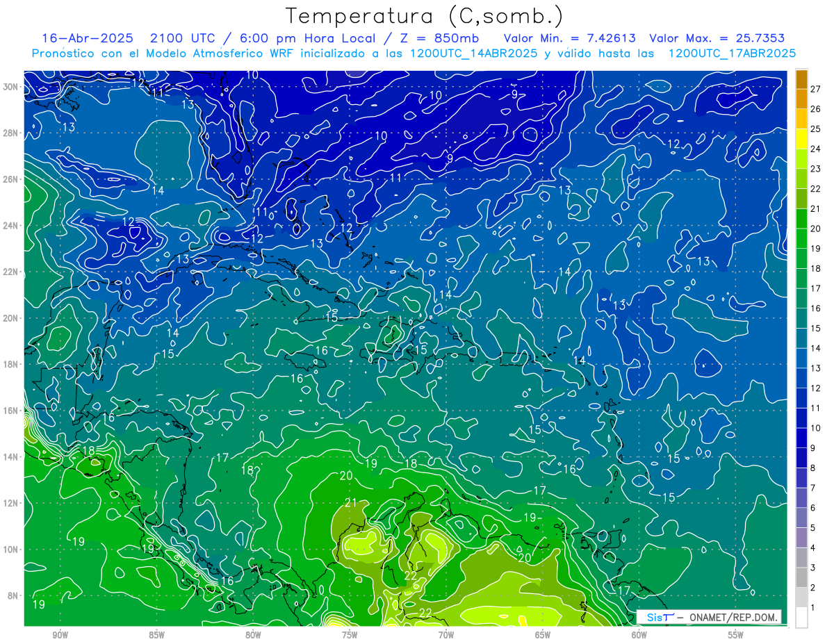Click the color bar scale label '27'

point(815,89)
